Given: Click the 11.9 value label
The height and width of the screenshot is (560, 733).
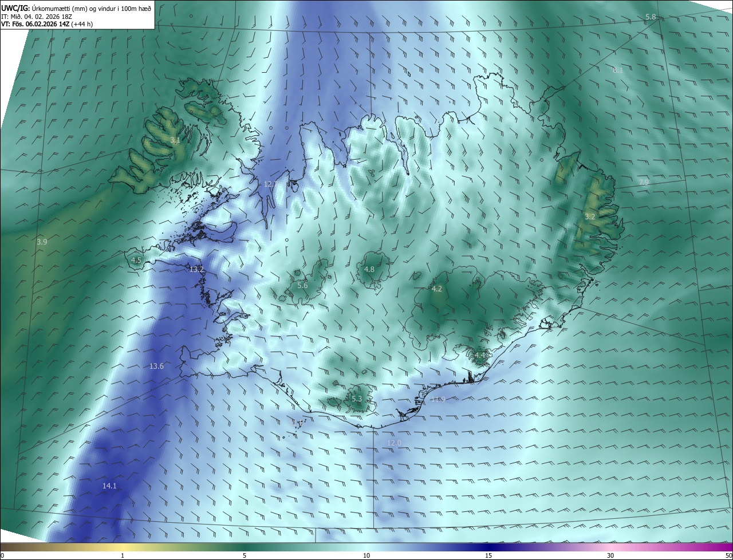Looking at the screenshot, I should (438, 400).
